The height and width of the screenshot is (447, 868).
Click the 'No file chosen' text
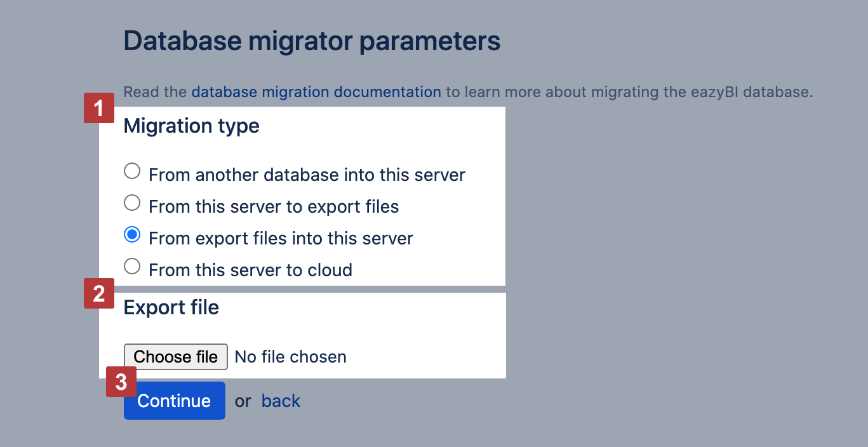coord(290,357)
